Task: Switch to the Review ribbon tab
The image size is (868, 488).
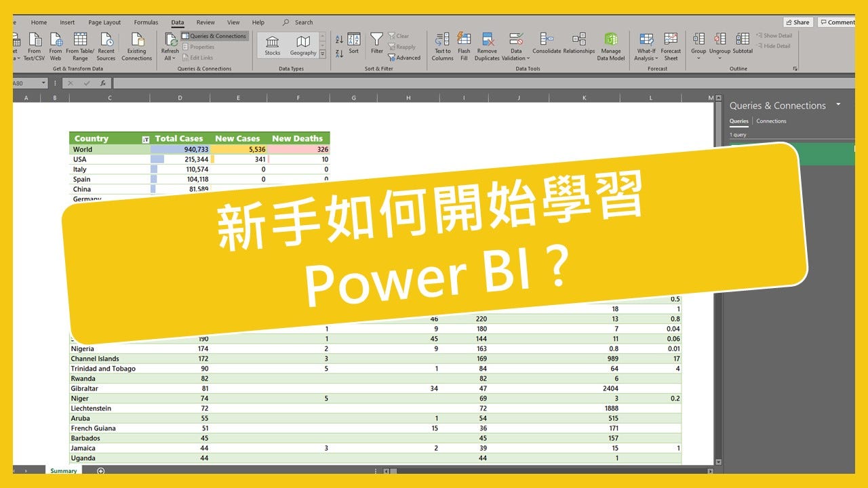Action: [205, 22]
